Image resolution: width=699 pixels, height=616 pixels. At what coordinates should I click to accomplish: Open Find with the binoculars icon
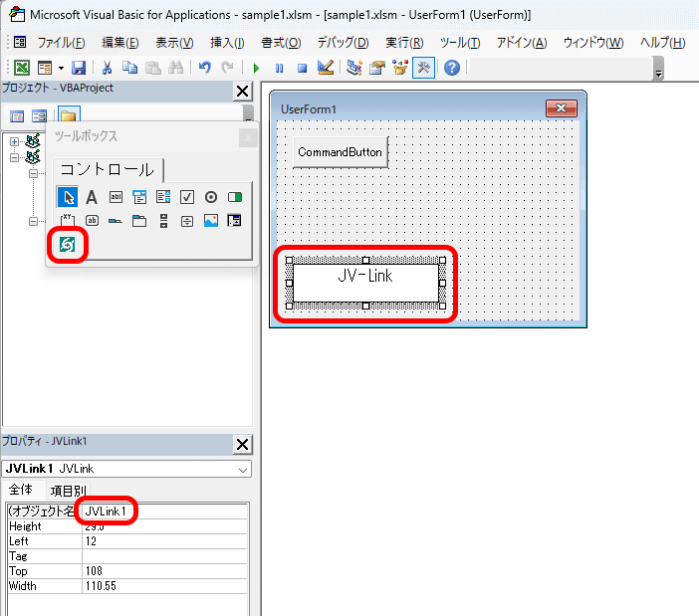pos(175,68)
